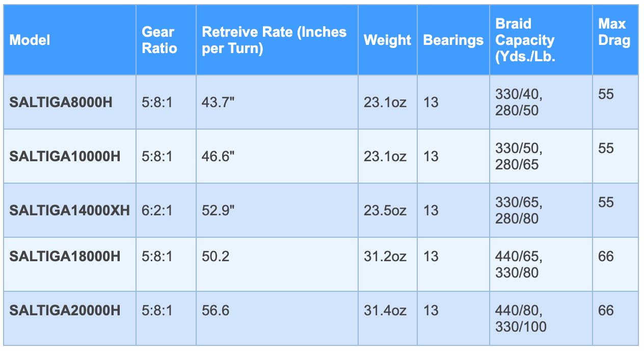Click the 330/40, 280/50 braid capacity cell
This screenshot has width=644, height=351.
click(519, 102)
